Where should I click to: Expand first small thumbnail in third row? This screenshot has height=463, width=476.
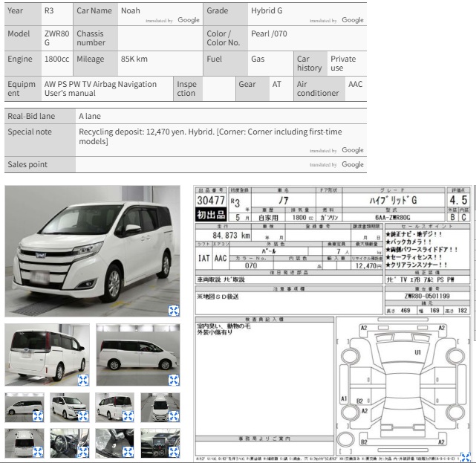coord(38,416)
